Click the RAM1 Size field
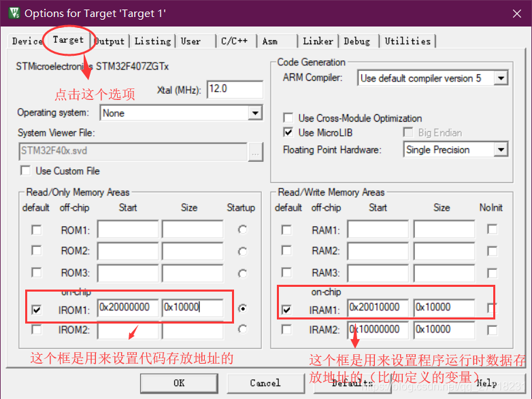 tap(444, 230)
